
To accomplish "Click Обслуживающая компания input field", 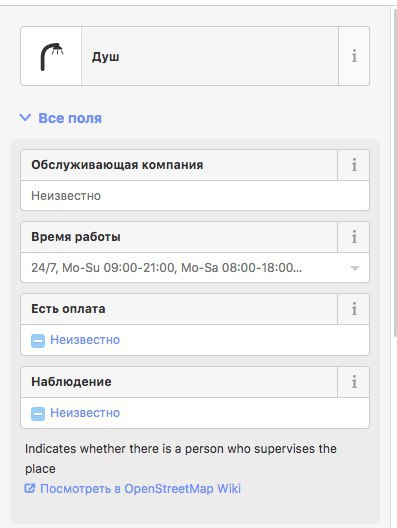I will pos(195,196).
